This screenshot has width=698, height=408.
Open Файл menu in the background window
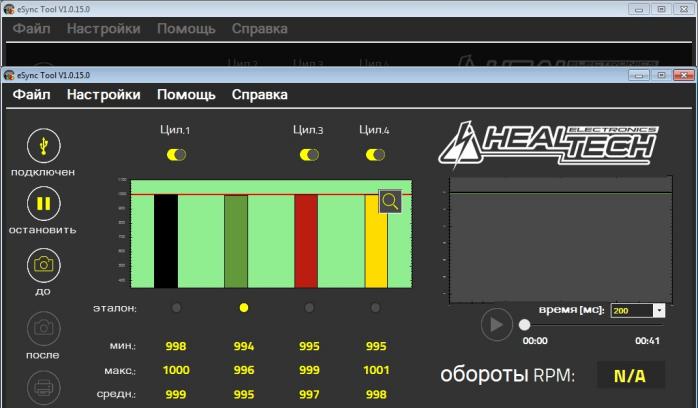(32, 28)
